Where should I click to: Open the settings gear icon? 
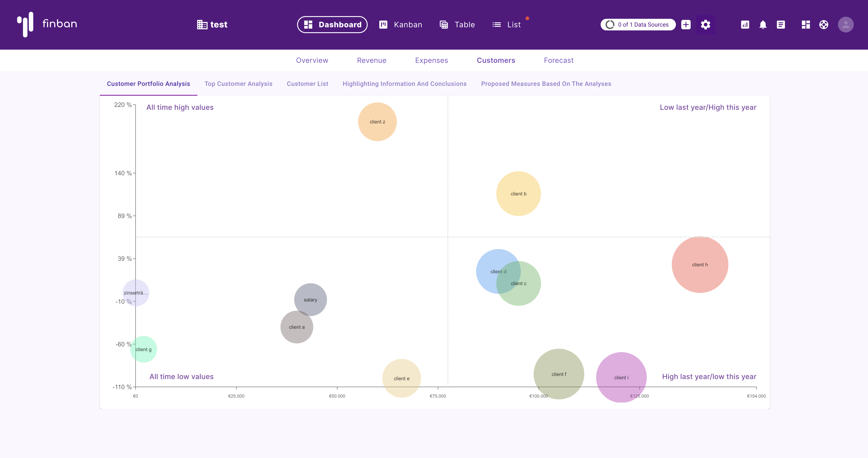click(x=705, y=25)
